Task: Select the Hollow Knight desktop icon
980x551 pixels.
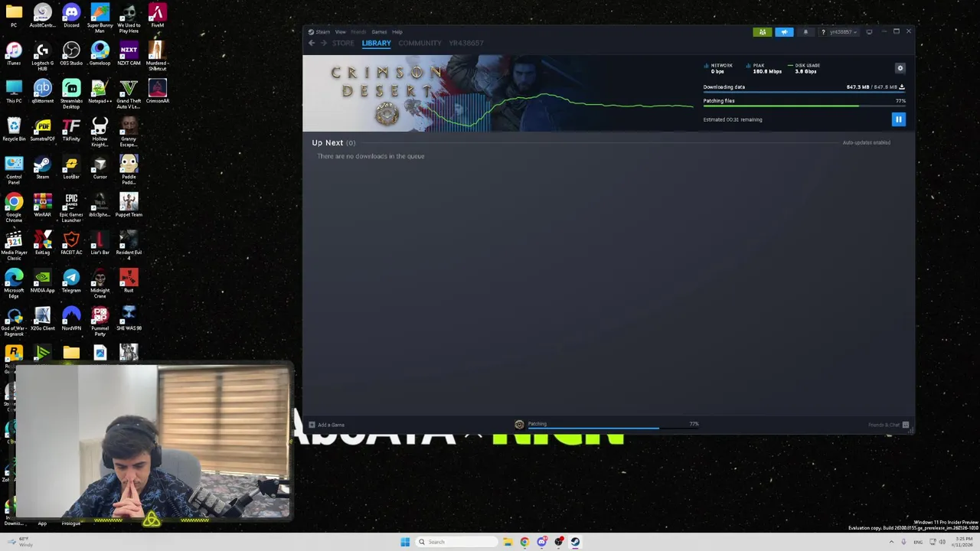Action: coord(100,132)
